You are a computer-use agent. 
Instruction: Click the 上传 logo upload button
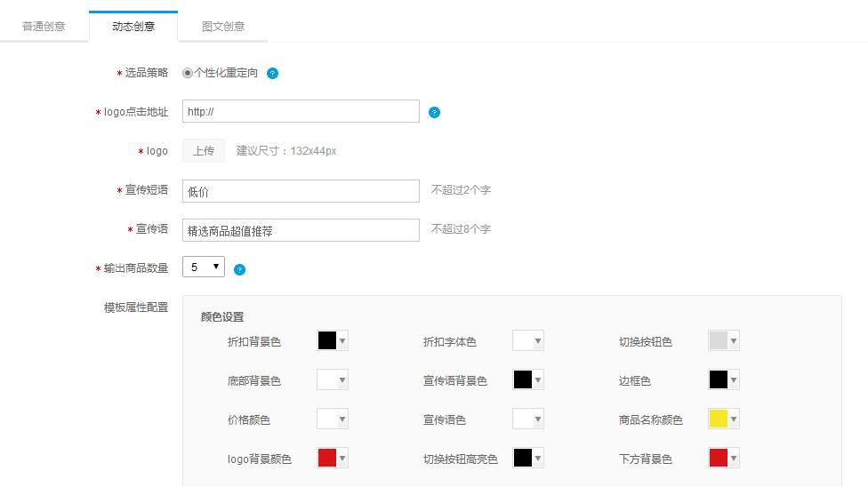[204, 151]
